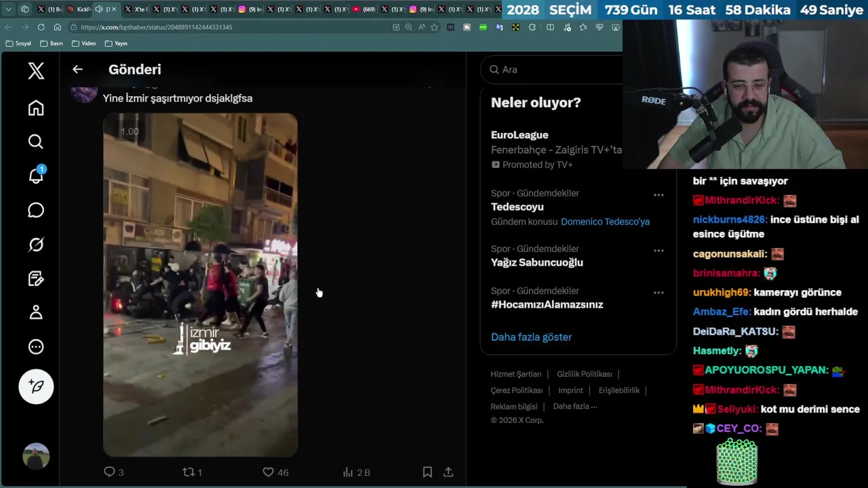Open more options for Yağız Sabuncuoğlu trend
Screen dimensions: 868x488
tap(658, 250)
